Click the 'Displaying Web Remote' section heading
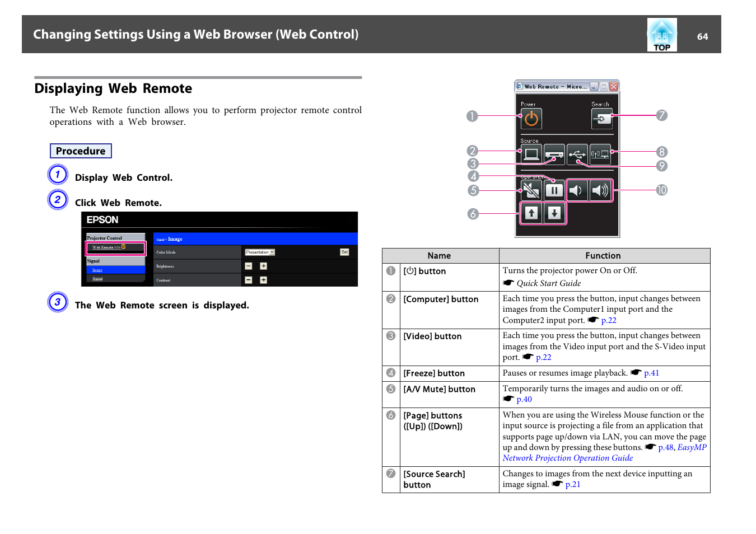This screenshot has width=756, height=534. pos(113,88)
